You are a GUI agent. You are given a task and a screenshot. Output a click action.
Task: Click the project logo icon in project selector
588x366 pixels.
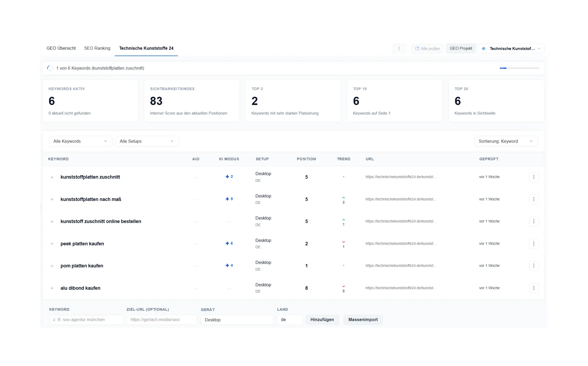coord(484,49)
